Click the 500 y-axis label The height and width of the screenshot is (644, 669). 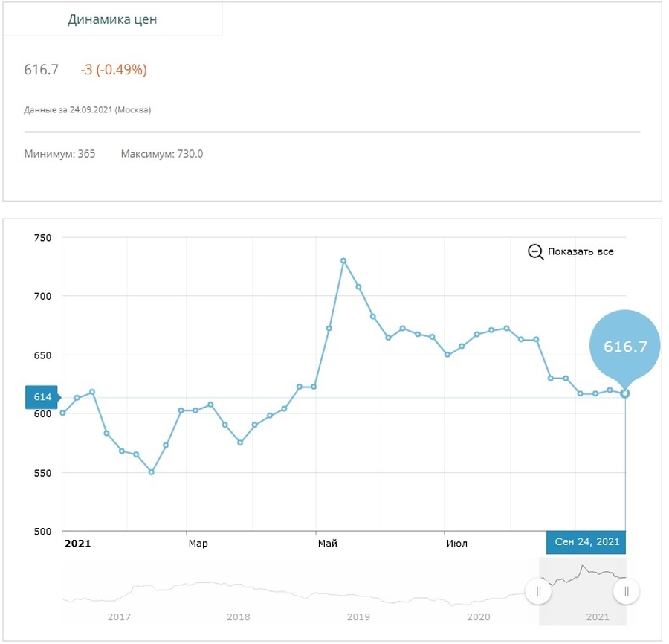[x=42, y=532]
